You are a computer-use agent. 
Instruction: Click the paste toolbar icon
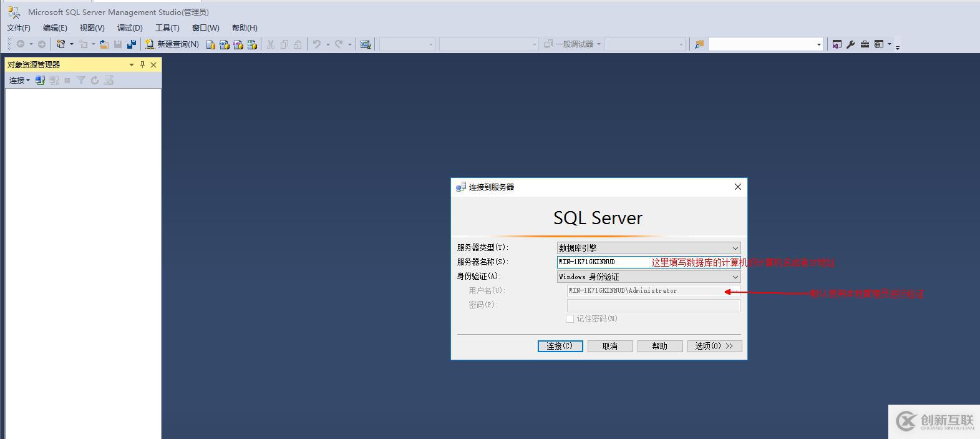coord(298,44)
